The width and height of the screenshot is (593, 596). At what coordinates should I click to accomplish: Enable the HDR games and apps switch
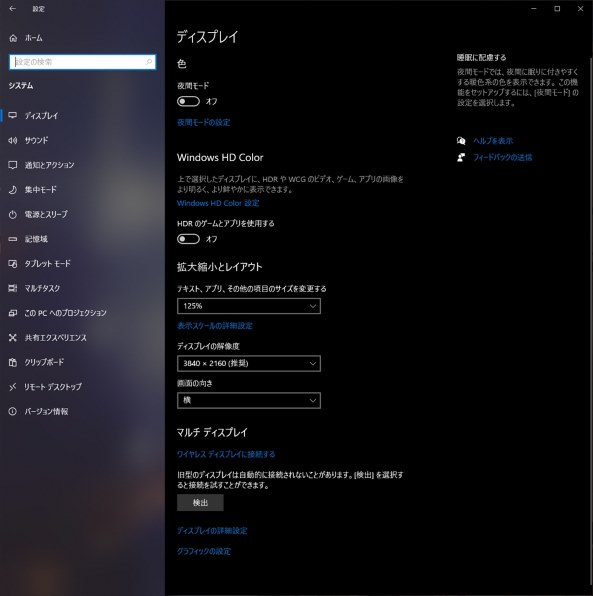188,239
